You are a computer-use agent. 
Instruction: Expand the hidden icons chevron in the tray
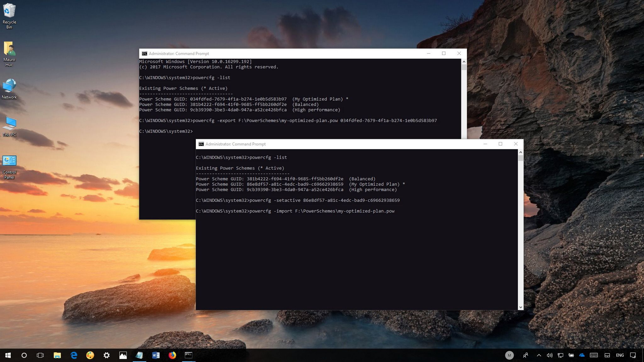539,355
